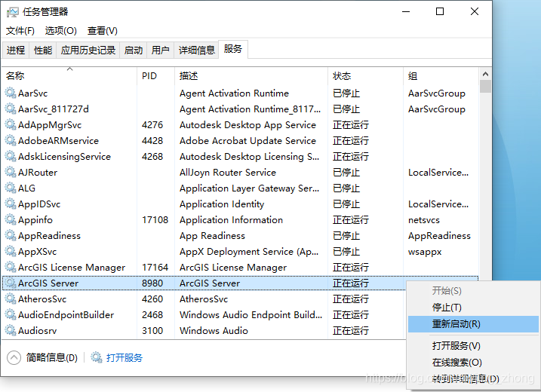Choose 在线搜索(O) in the context menu

473,363
